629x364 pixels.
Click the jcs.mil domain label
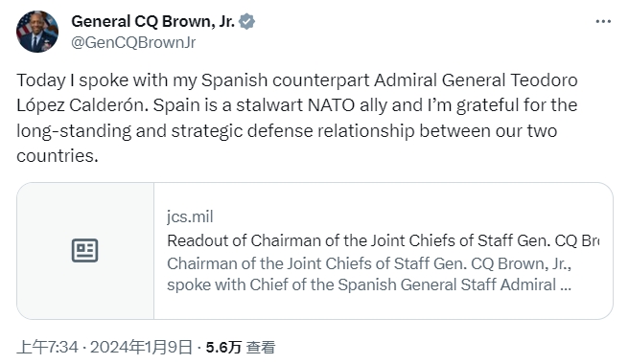(x=190, y=216)
